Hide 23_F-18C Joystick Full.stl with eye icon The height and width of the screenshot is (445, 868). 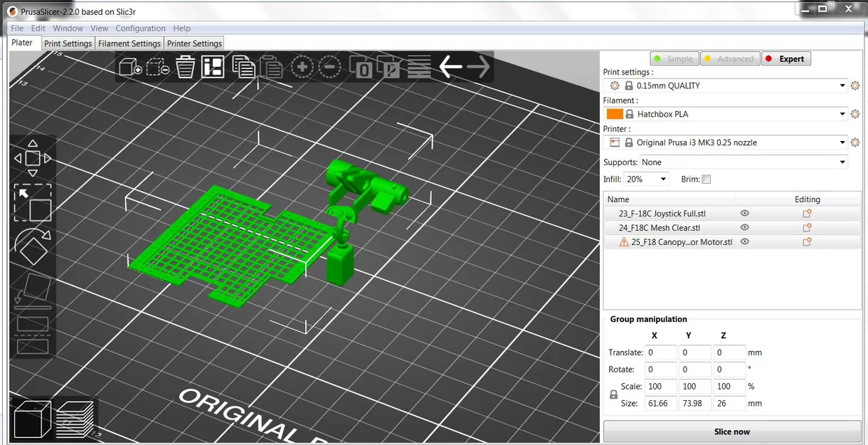[x=745, y=214]
